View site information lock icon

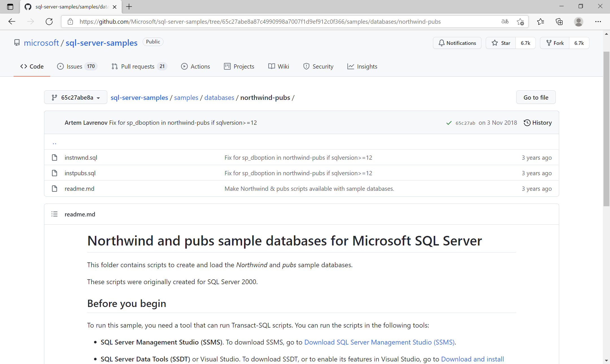click(x=70, y=21)
